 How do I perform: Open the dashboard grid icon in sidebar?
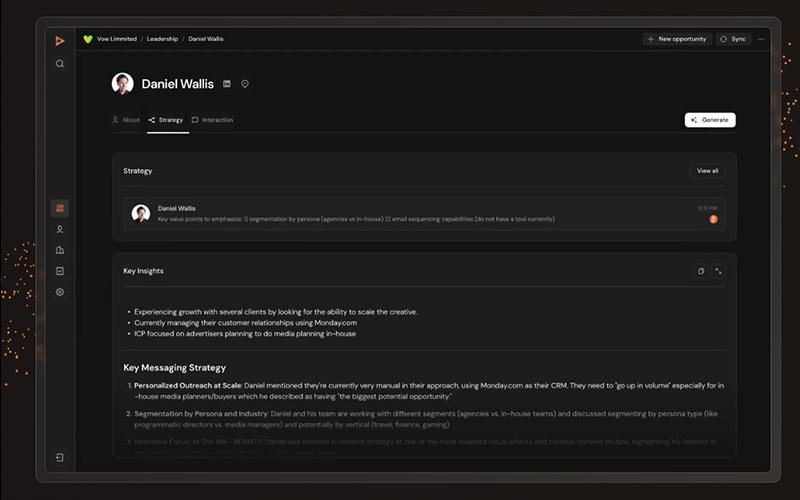(x=60, y=208)
